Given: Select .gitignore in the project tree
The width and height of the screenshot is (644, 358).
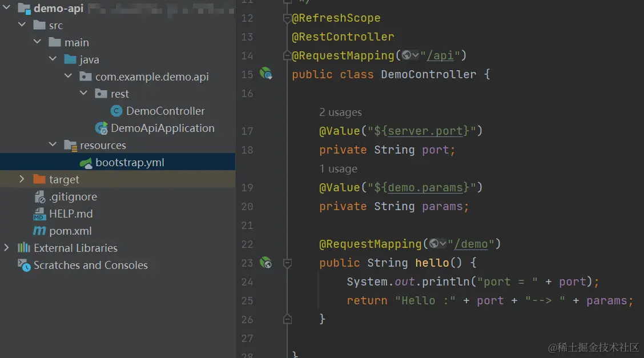Looking at the screenshot, I should click(73, 197).
